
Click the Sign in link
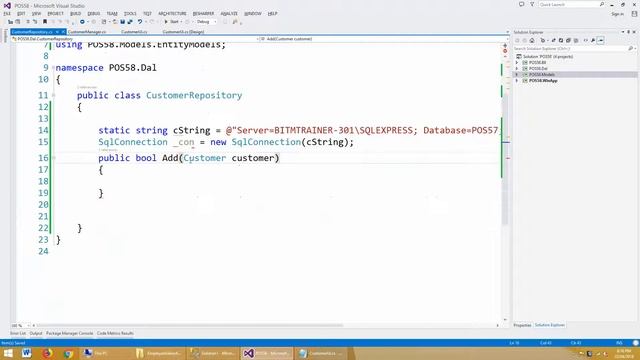(x=617, y=14)
